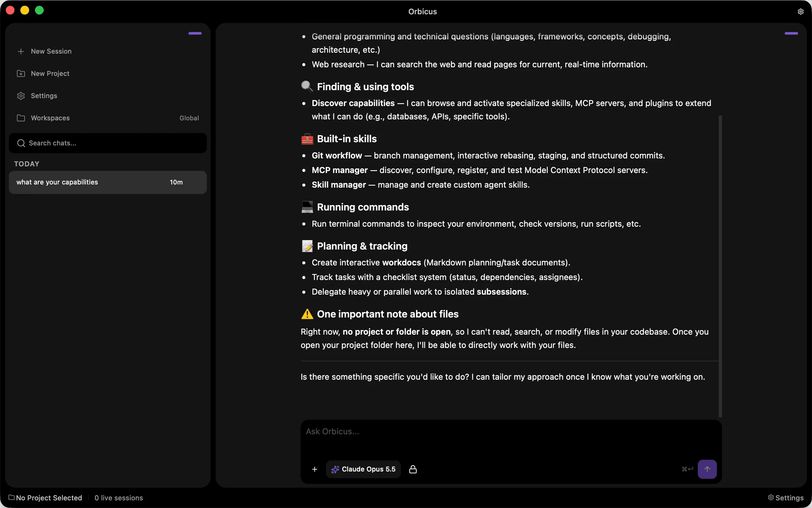
Task: Click the 'MCP manager' bold text
Action: (x=340, y=170)
